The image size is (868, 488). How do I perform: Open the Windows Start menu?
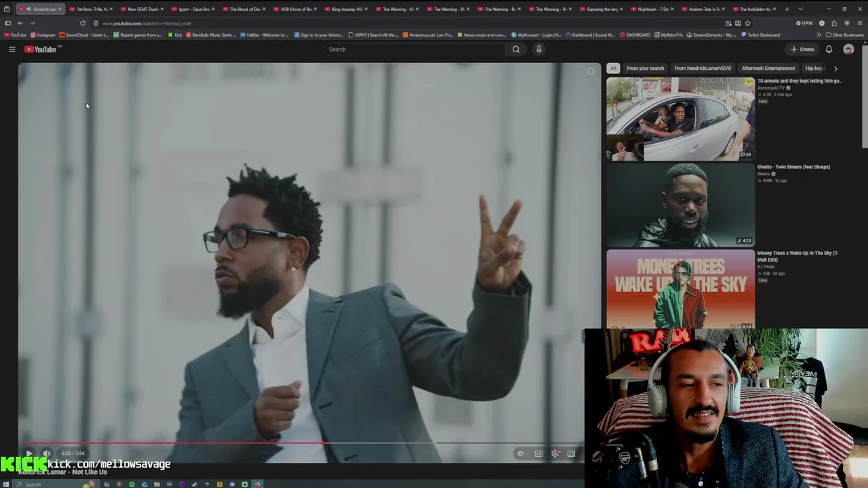point(7,484)
